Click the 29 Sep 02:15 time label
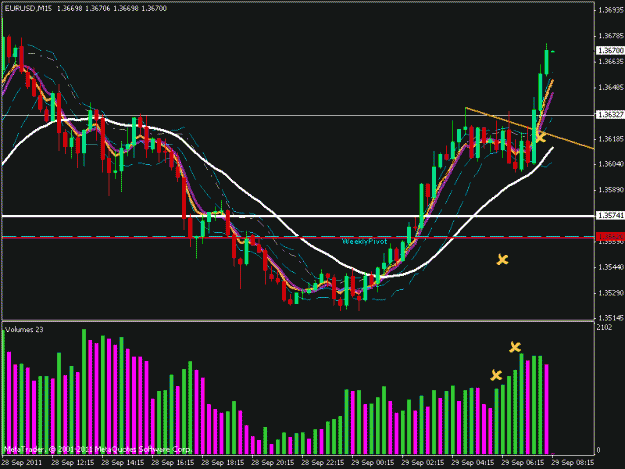The image size is (625, 469). click(x=423, y=463)
